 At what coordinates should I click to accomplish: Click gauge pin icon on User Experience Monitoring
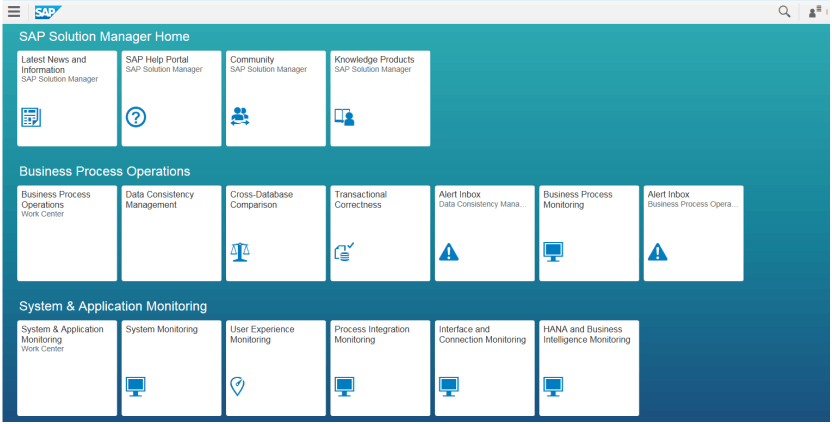point(237,386)
